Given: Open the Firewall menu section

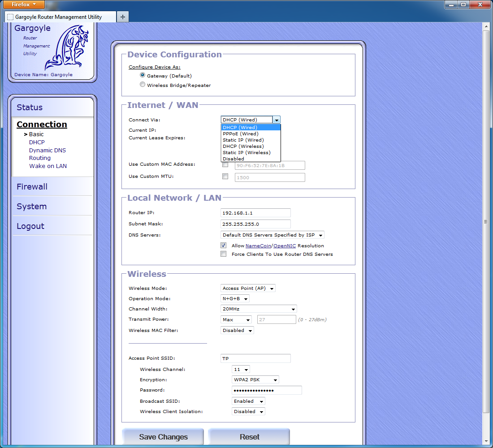Looking at the screenshot, I should [x=32, y=187].
